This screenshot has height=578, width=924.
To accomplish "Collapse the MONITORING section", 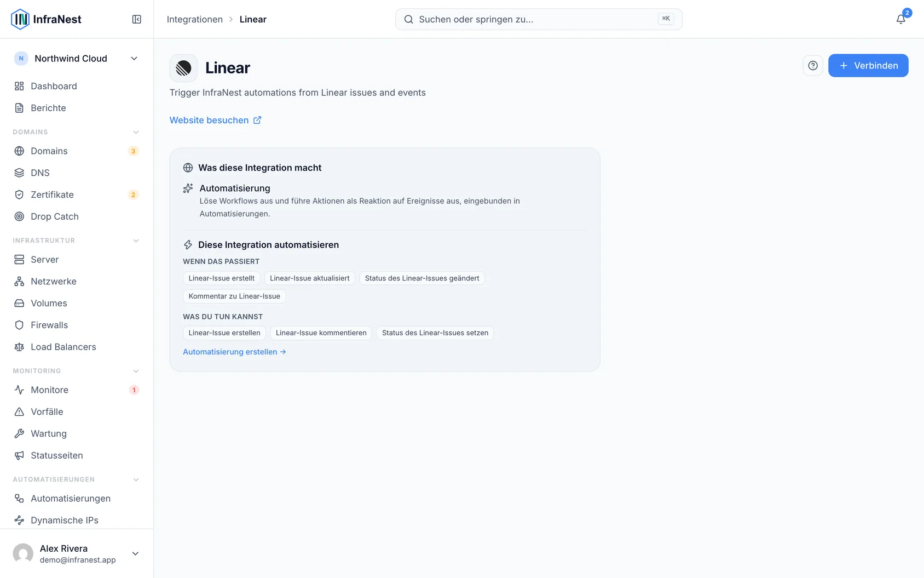I will point(136,371).
